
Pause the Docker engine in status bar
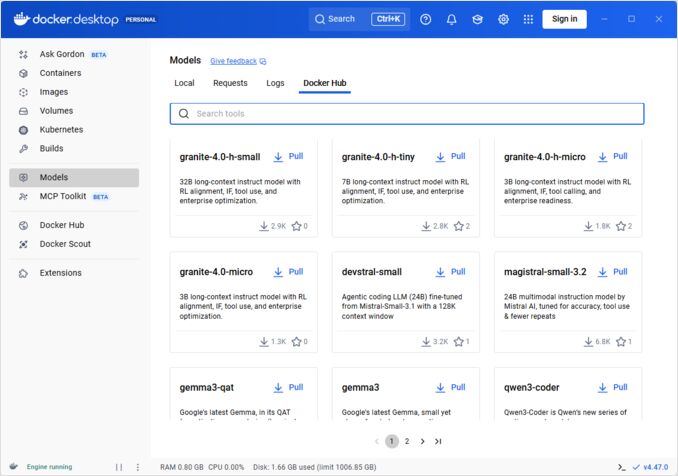point(119,467)
